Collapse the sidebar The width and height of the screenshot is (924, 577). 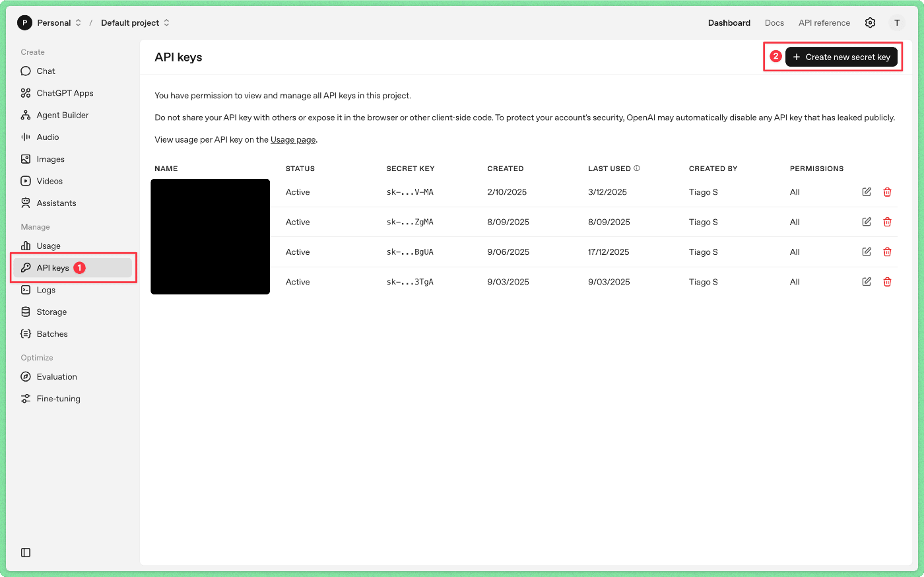pos(25,552)
